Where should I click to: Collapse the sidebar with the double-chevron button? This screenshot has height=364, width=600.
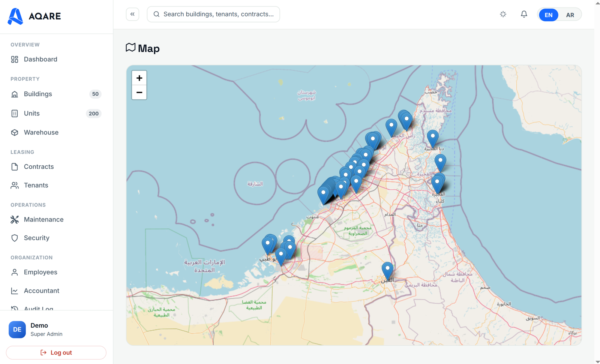pos(132,14)
